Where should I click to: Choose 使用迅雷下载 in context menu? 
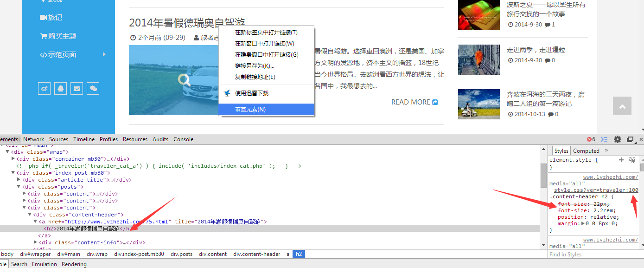(266, 93)
